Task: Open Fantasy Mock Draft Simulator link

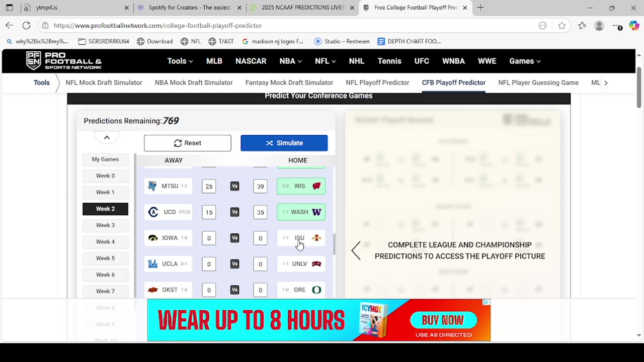Action: point(289,83)
